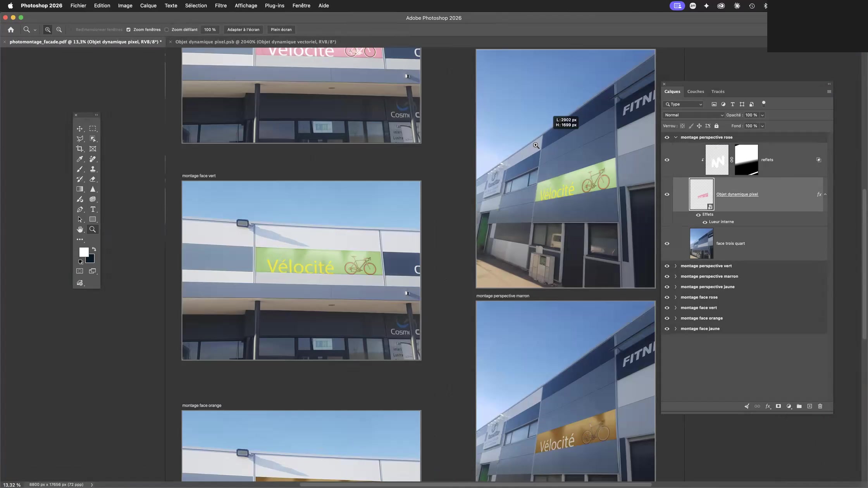Add a layer mask in Layers panel
The width and height of the screenshot is (868, 488).
click(x=778, y=406)
